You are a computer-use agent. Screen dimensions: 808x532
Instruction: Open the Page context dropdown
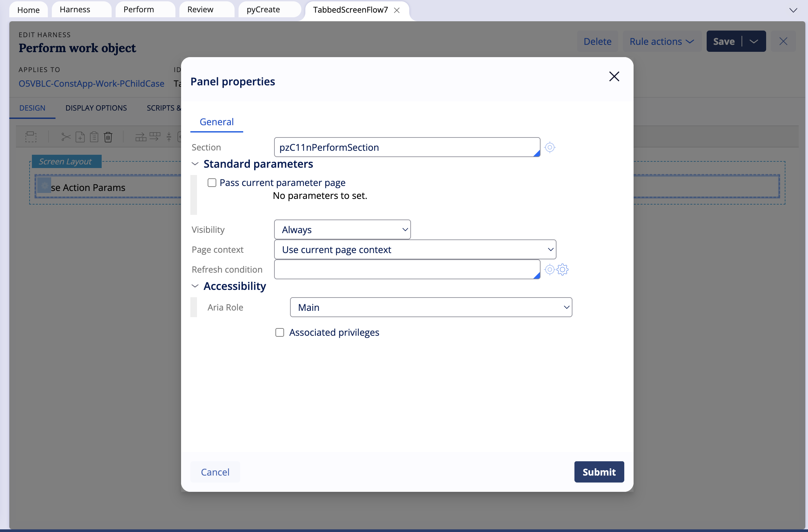[415, 250]
